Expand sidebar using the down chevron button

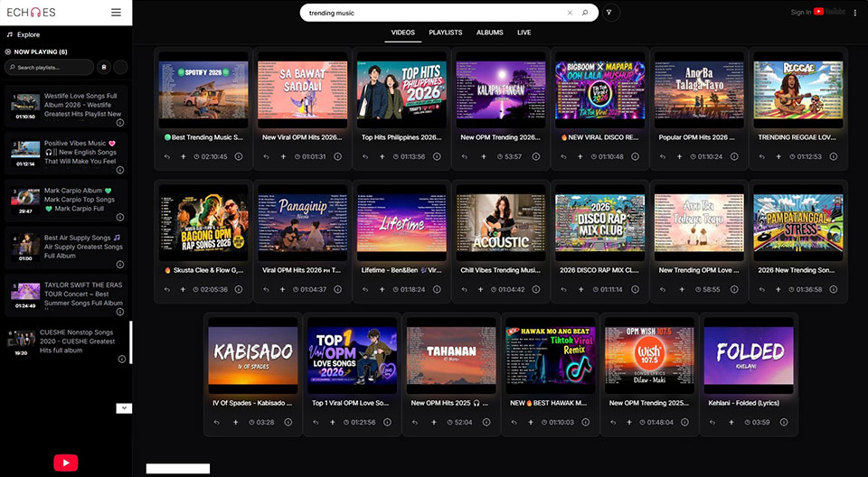click(x=124, y=408)
